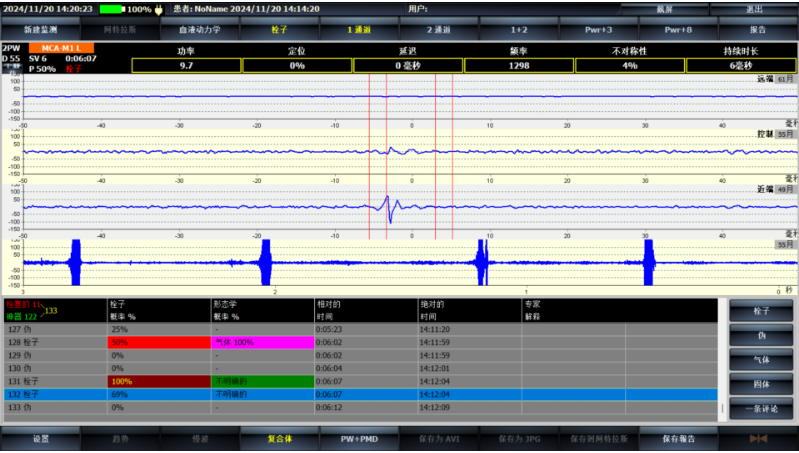Select row 131 栓子 in the event table
799x453 pixels.
click(361, 381)
